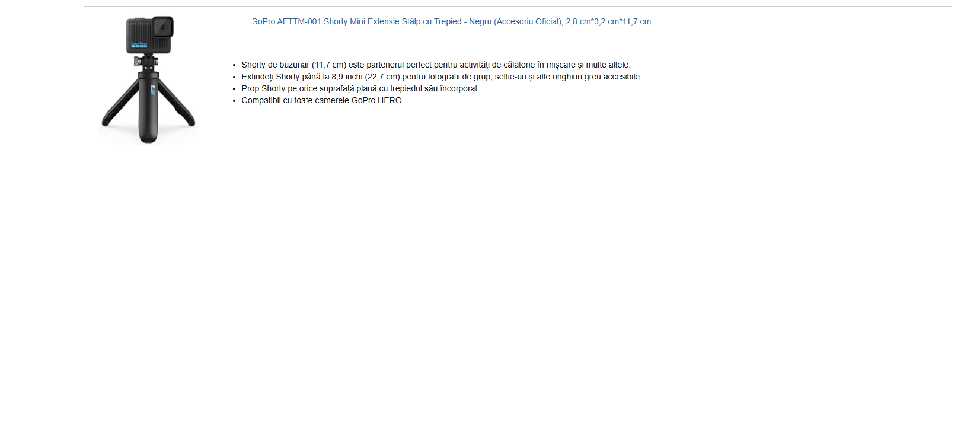Click the tripod's left leg in the image
This screenshot has width=980, height=443.
click(121, 103)
